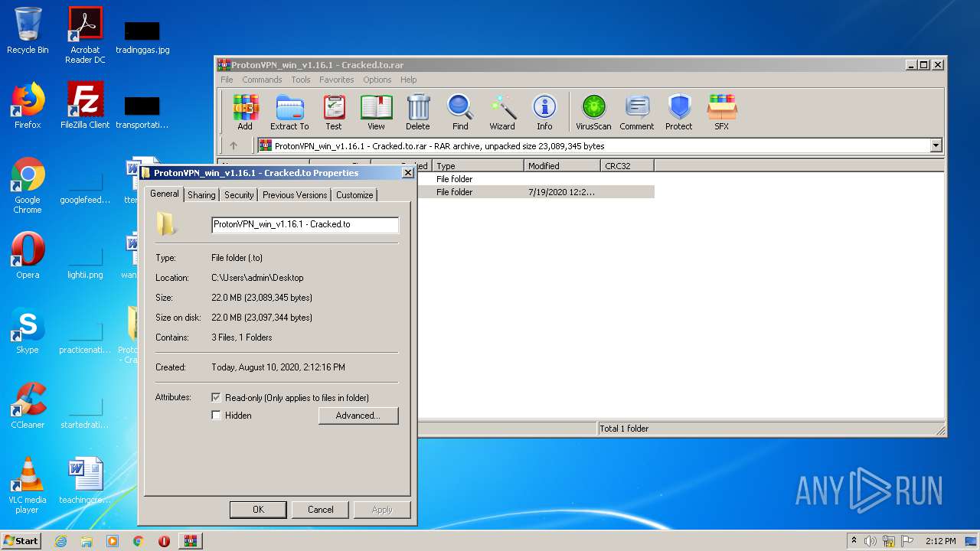980x551 pixels.
Task: Switch to the Sharing tab
Action: (x=201, y=195)
